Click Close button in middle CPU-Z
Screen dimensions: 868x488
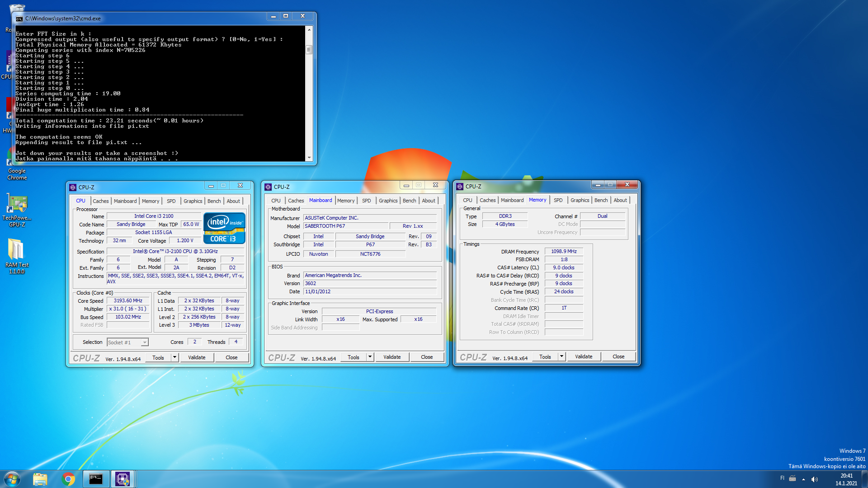427,357
